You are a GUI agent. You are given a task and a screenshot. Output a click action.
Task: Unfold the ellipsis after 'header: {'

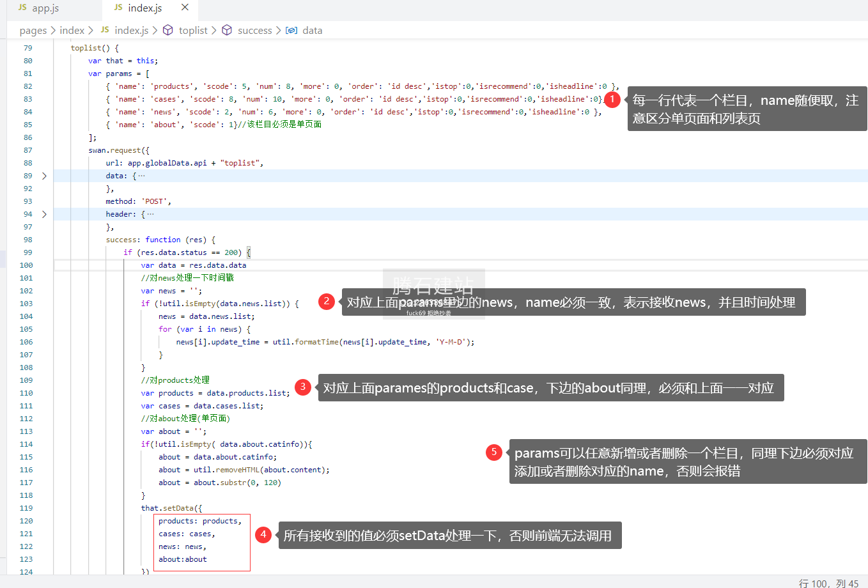(x=150, y=214)
